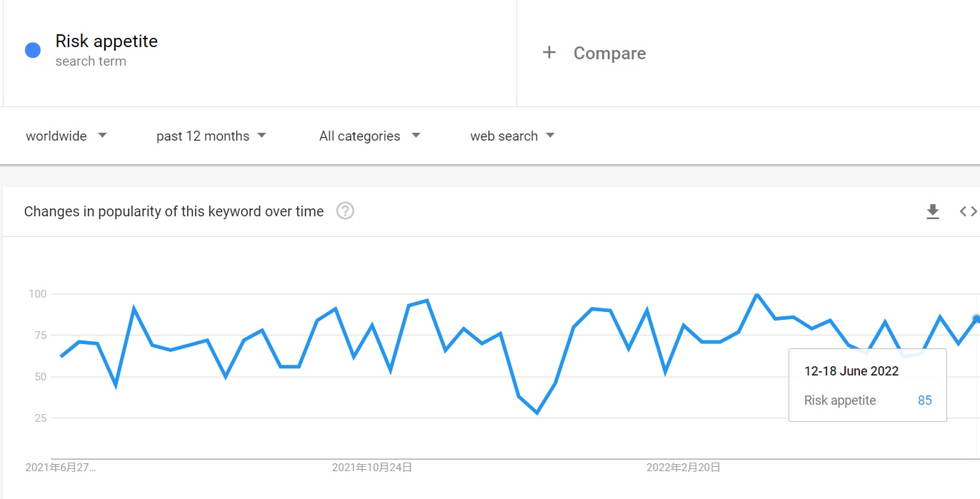Image resolution: width=980 pixels, height=499 pixels.
Task: Click the chart's peak at 100
Action: 757,294
